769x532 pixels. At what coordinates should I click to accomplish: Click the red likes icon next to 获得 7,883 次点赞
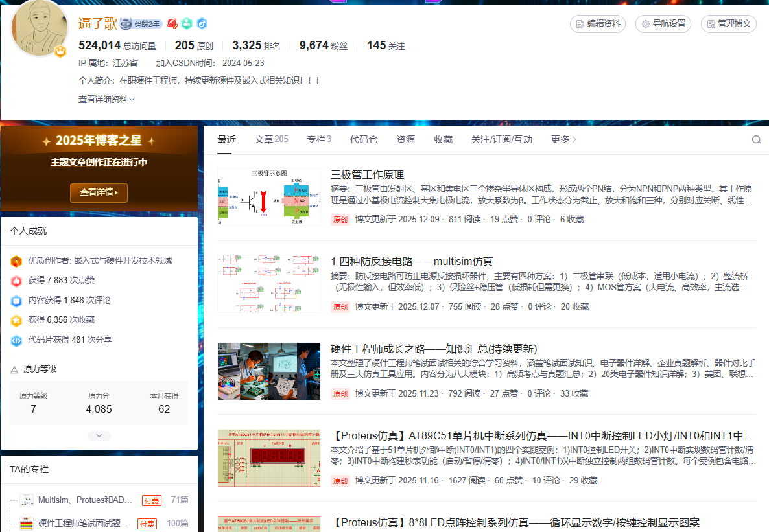tap(16, 281)
